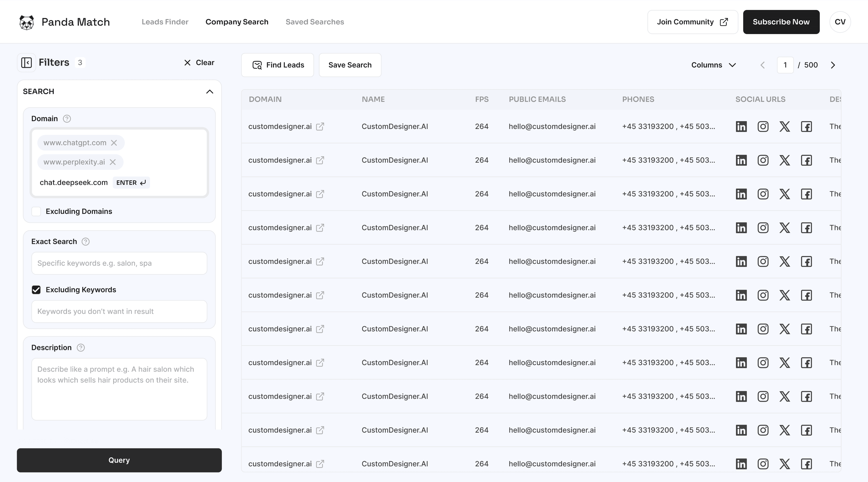Click the Subscribe Now button
The height and width of the screenshot is (482, 868).
(x=781, y=22)
